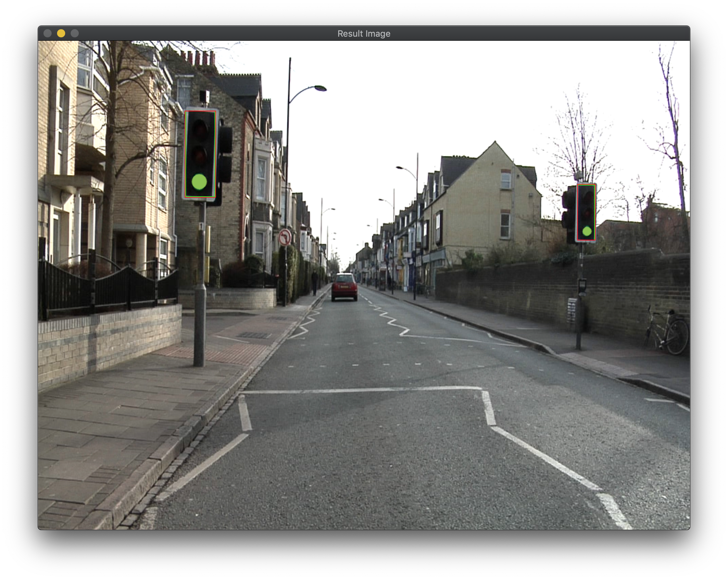Click the left traffic light's dark red lamp

(x=200, y=128)
